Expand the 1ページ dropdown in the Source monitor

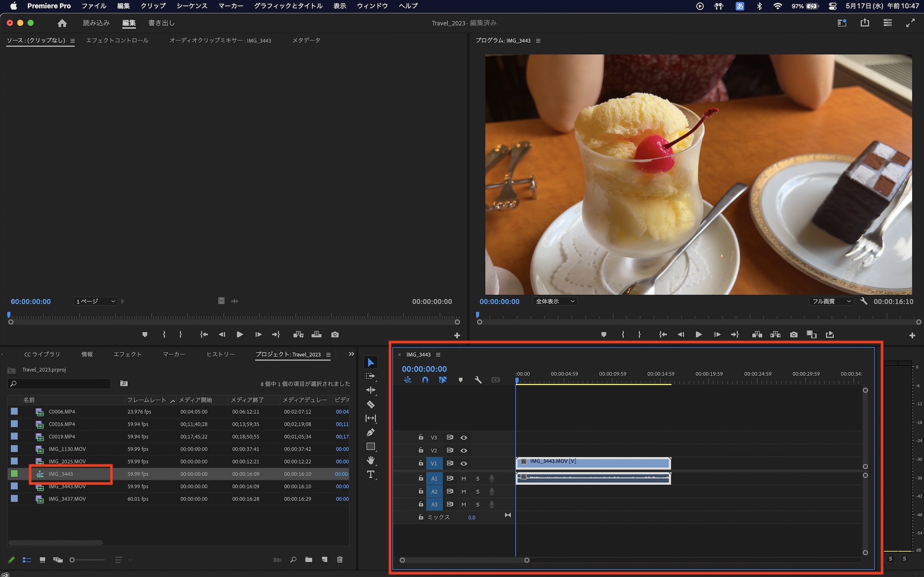point(96,301)
